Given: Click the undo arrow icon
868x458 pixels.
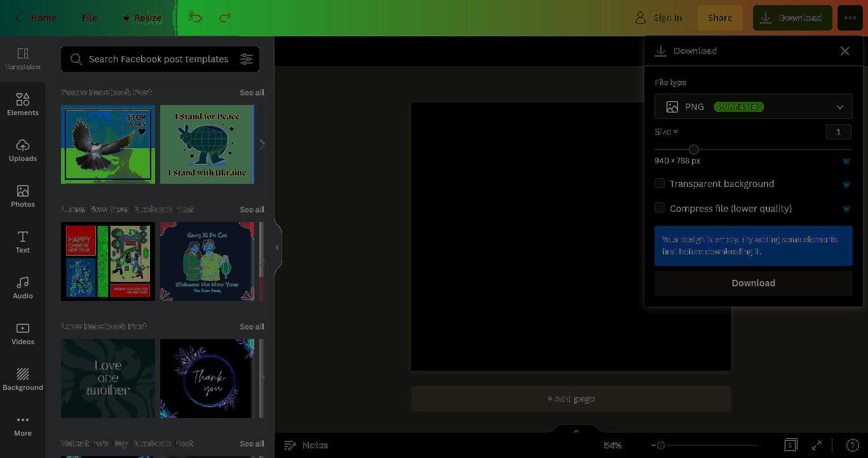Looking at the screenshot, I should 195,18.
